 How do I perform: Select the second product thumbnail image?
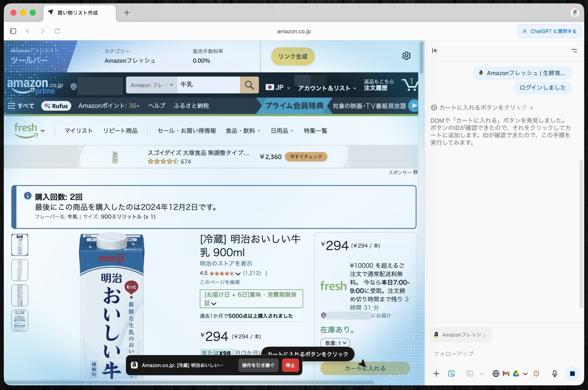[20, 270]
